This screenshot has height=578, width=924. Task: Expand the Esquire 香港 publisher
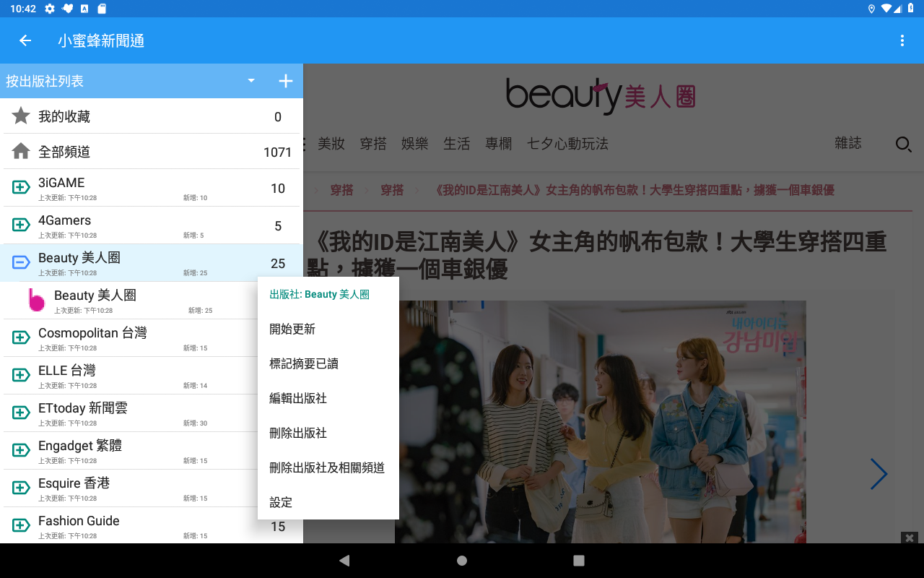21,488
